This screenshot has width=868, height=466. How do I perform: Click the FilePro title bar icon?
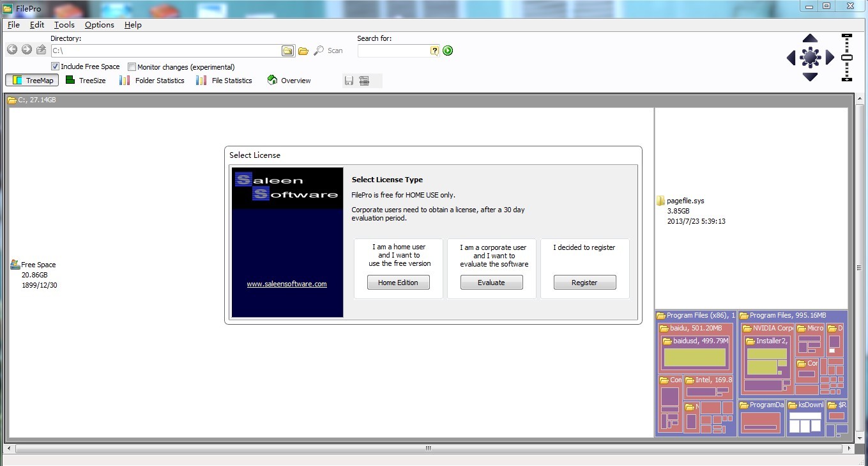click(x=8, y=8)
